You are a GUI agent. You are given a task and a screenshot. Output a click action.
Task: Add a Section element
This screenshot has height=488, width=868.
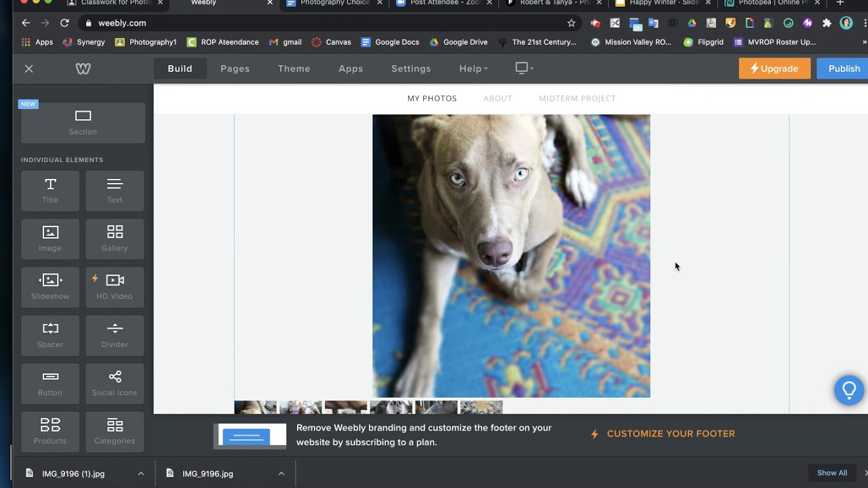pyautogui.click(x=83, y=123)
